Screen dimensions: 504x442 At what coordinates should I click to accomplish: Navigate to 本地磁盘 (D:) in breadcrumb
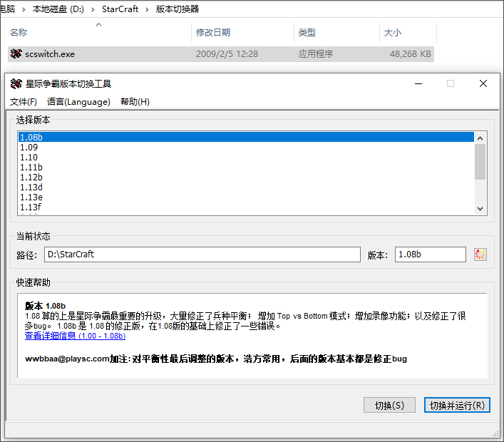coord(58,9)
